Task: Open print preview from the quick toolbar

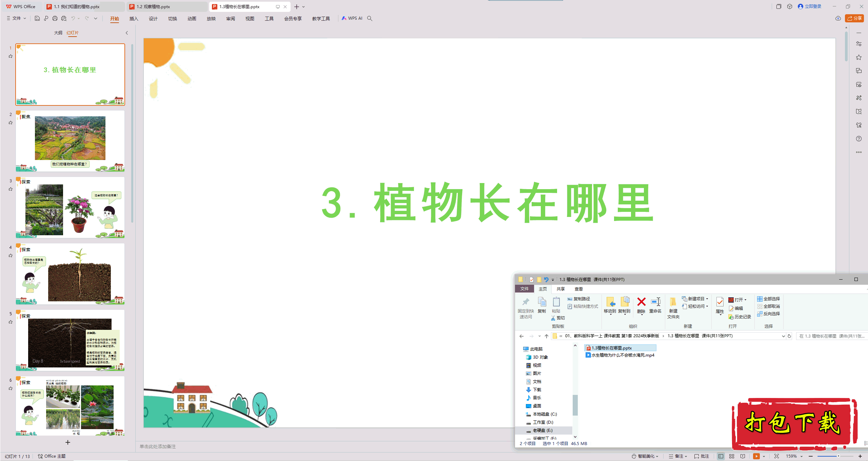Action: pos(64,18)
